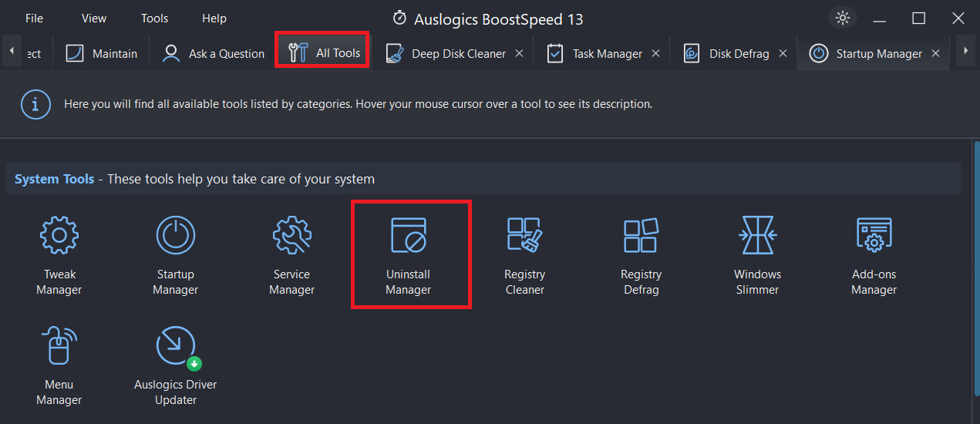Screen dimensions: 980x424
Task: Open the Add-ons Manager tool
Action: pos(874,255)
